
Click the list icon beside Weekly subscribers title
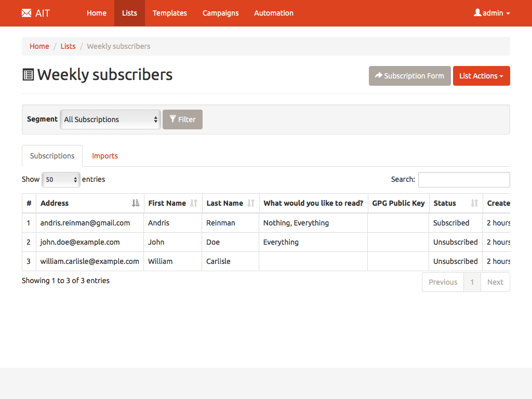(x=28, y=75)
